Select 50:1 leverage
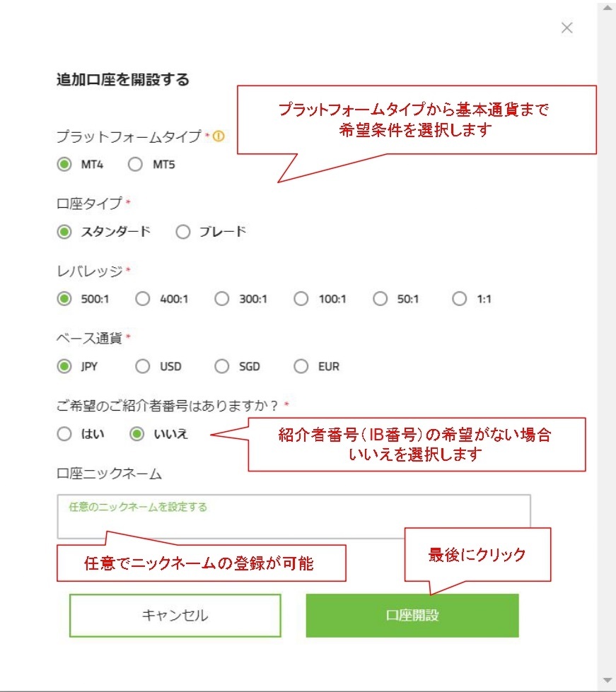The height and width of the screenshot is (692, 616). pos(380,299)
